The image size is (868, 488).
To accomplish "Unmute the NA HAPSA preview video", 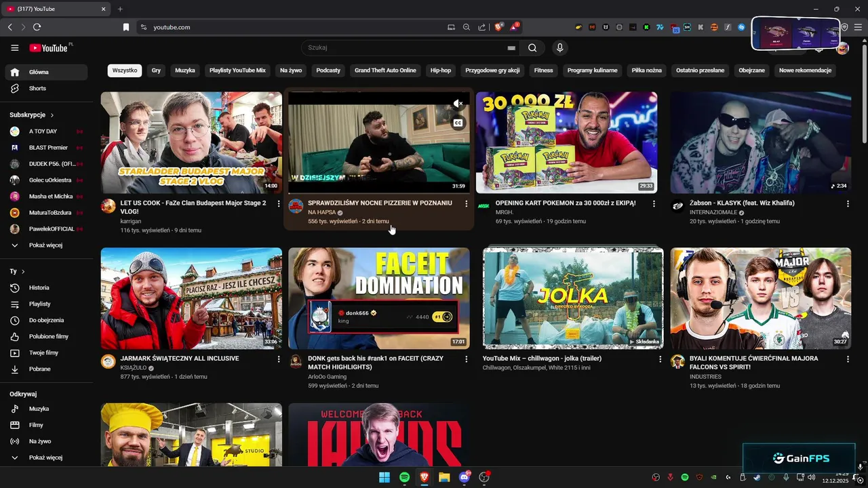I will (458, 104).
